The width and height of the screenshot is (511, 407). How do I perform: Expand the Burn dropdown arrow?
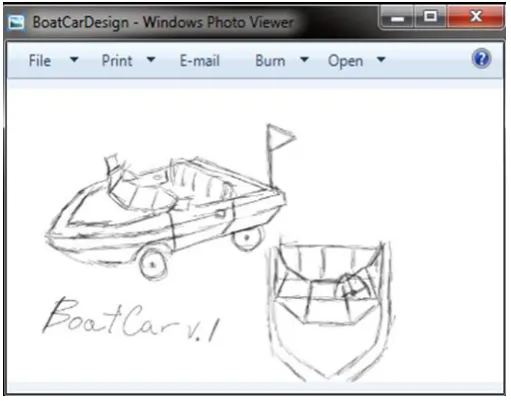point(304,60)
